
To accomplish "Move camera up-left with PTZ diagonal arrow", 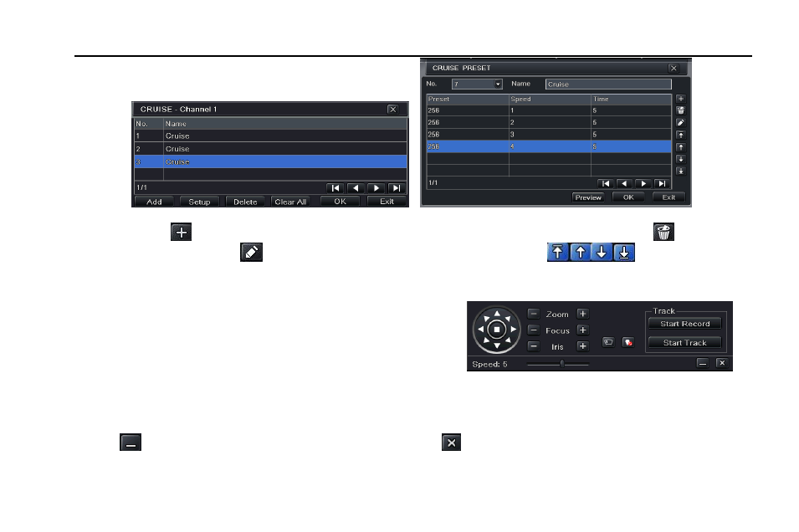I will click(486, 319).
